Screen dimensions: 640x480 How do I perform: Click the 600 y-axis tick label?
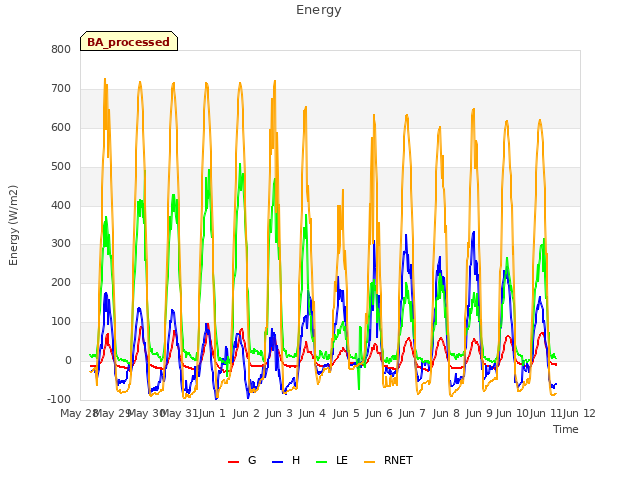coord(61,127)
